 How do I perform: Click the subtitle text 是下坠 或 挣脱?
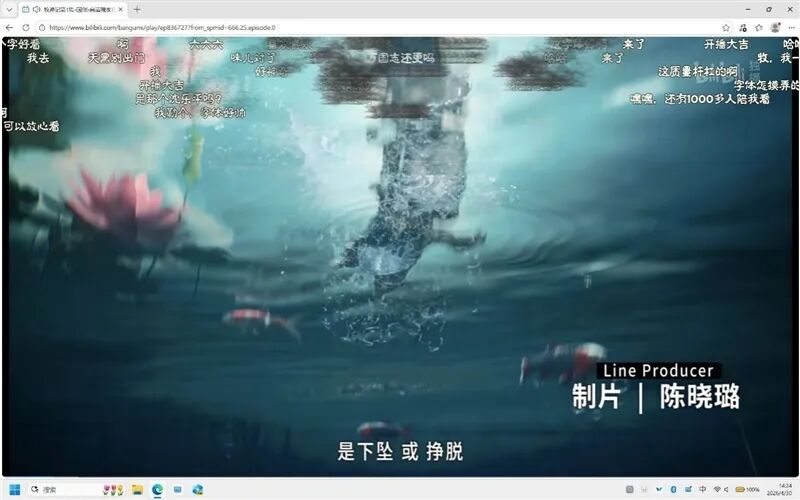point(400,452)
